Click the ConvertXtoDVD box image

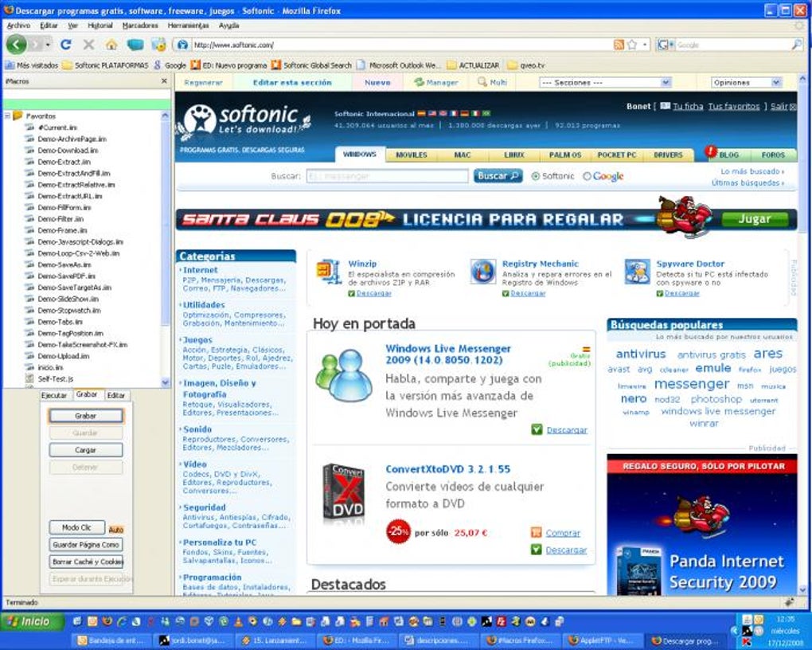point(343,492)
